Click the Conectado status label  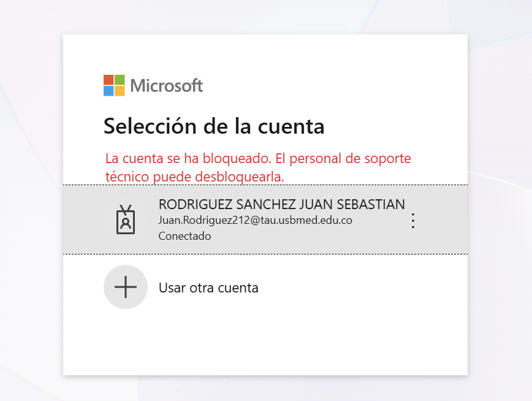click(184, 236)
